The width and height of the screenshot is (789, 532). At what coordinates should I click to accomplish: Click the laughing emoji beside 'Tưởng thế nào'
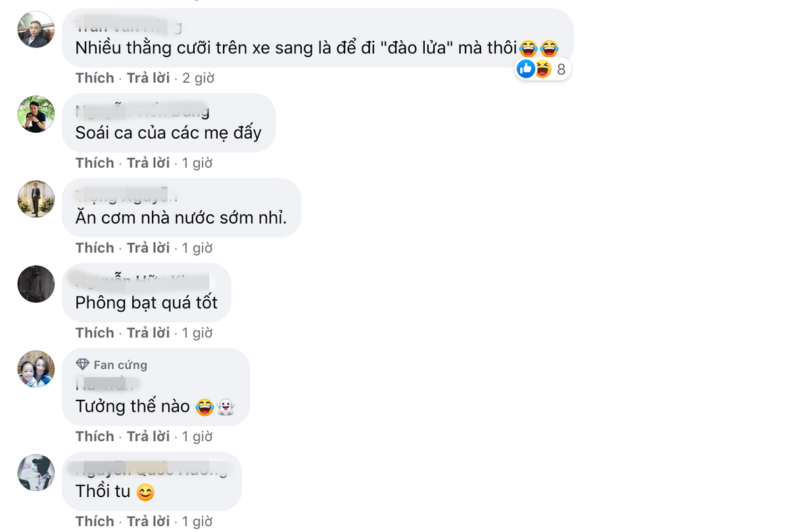(204, 406)
